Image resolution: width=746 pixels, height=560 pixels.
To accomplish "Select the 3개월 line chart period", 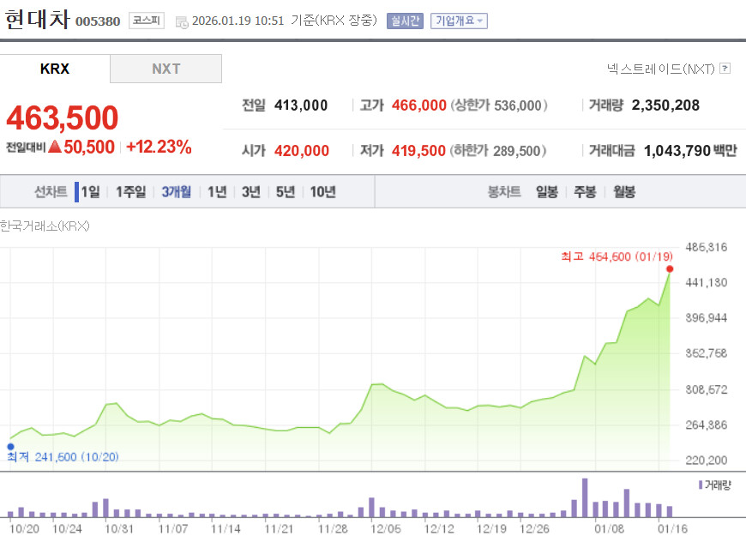I will [176, 192].
